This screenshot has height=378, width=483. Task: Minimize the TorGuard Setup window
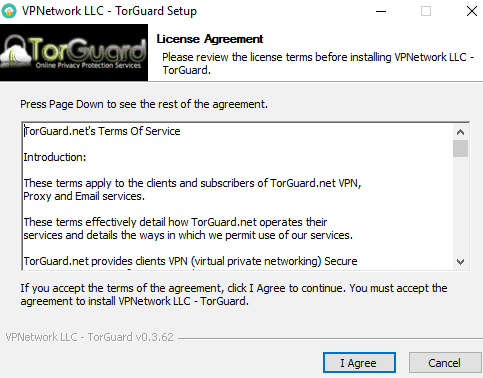click(x=381, y=11)
